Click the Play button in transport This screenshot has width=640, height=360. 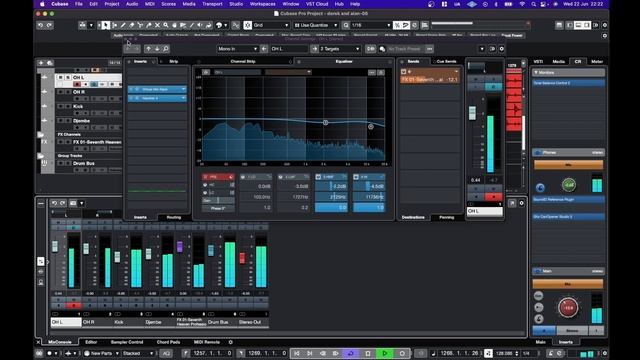pos(384,353)
